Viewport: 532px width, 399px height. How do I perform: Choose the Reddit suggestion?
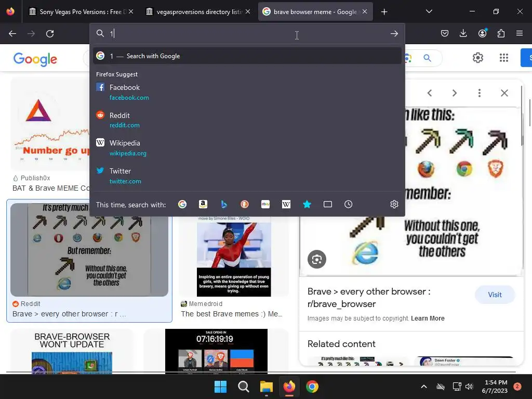coord(247,120)
